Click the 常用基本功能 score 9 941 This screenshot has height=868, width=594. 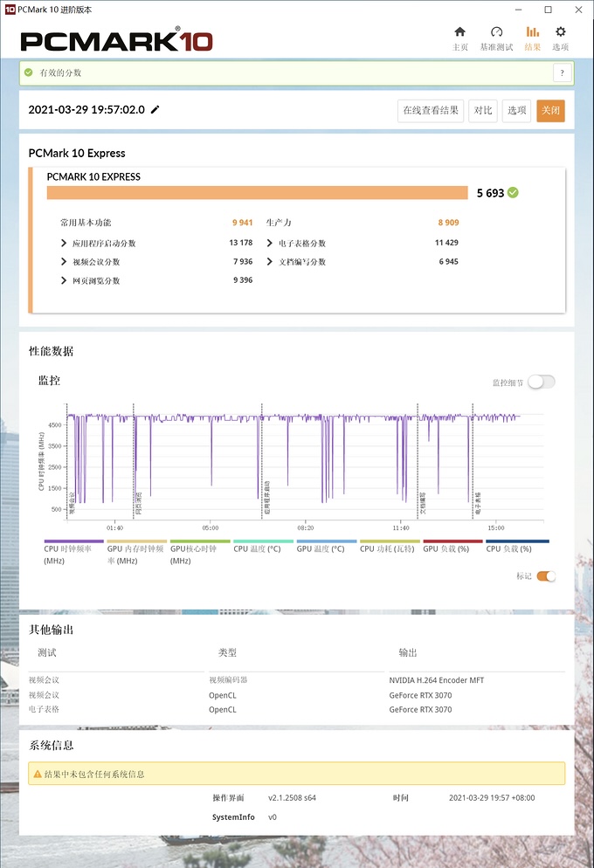point(243,223)
